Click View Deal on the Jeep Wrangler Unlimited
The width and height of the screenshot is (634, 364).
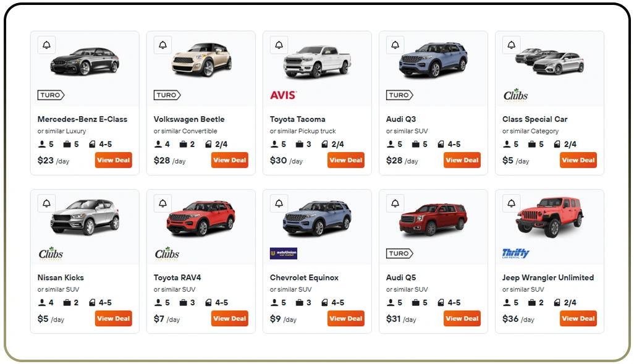coord(578,319)
